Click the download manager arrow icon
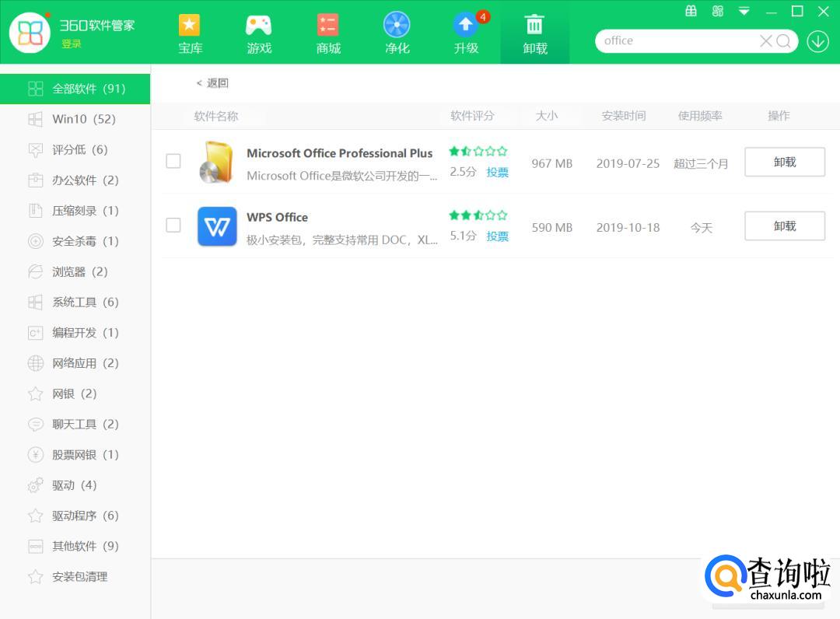This screenshot has height=619, width=840. click(817, 41)
